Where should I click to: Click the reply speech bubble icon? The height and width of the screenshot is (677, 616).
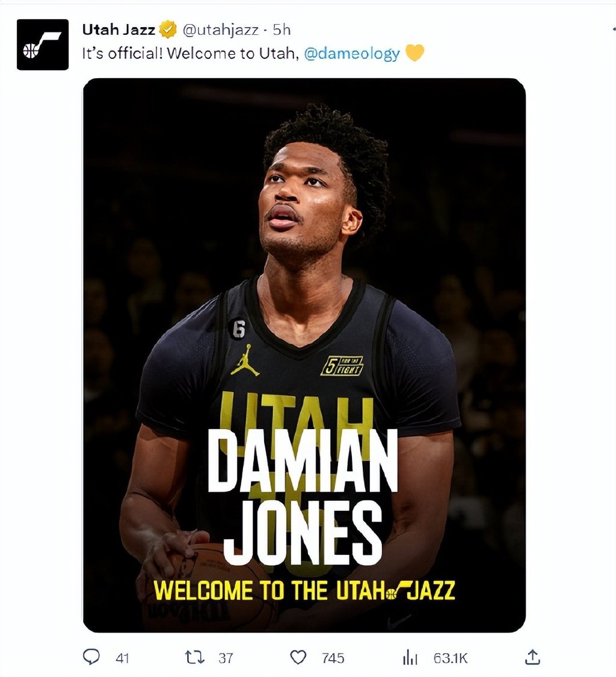click(91, 657)
